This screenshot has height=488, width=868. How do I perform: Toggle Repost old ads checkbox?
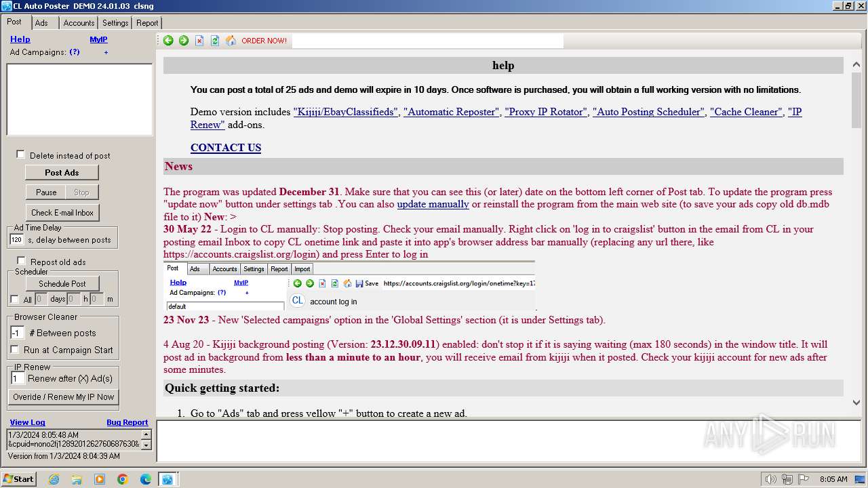[x=21, y=261]
